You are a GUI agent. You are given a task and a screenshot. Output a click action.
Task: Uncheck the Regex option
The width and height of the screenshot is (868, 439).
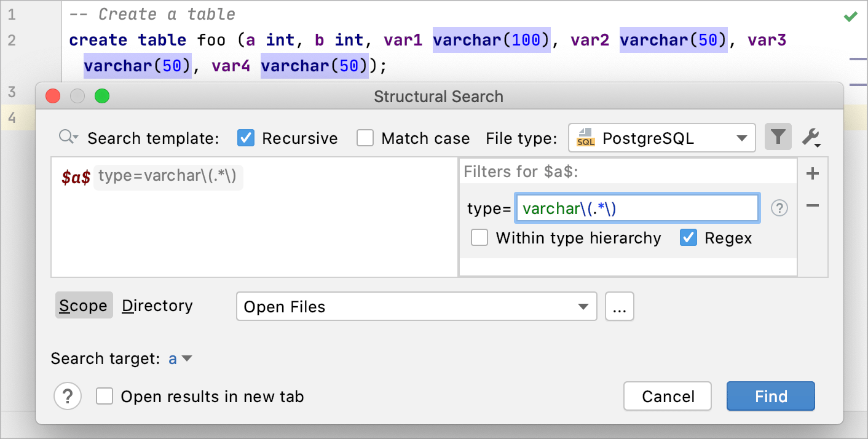tap(688, 237)
